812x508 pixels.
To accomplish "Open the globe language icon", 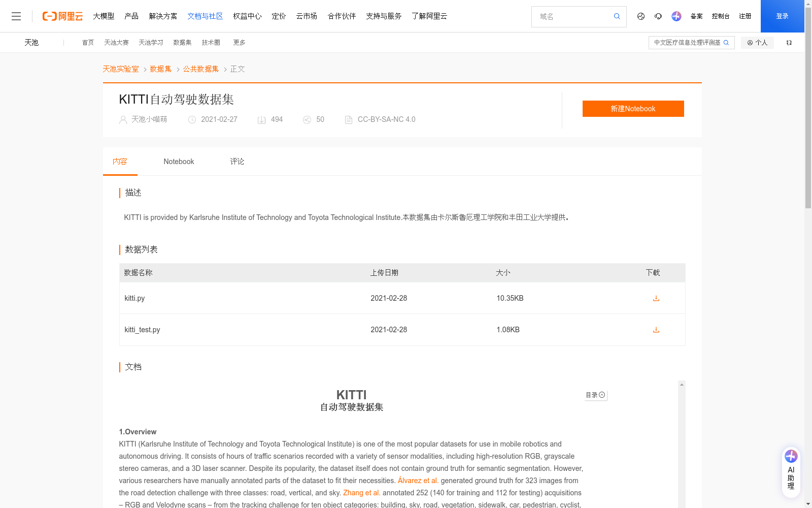I will [x=641, y=16].
